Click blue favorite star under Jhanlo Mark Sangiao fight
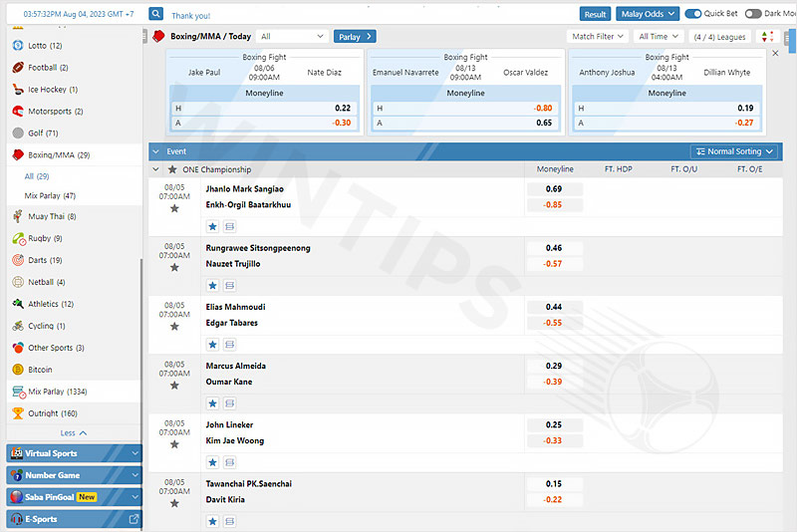797x532 pixels. [x=212, y=226]
